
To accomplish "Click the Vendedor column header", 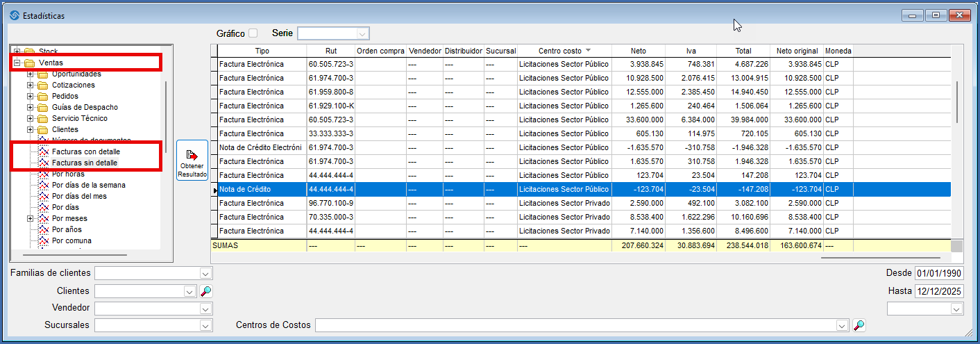I will tap(425, 51).
